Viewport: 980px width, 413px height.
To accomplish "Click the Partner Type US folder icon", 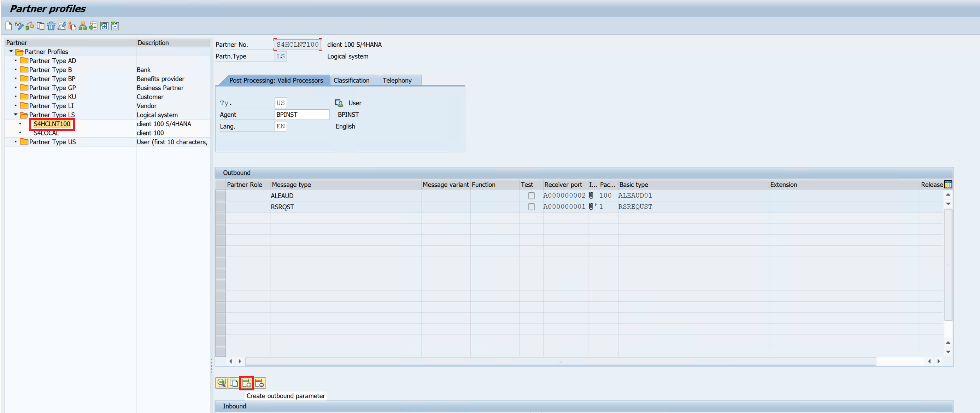I will click(x=24, y=141).
